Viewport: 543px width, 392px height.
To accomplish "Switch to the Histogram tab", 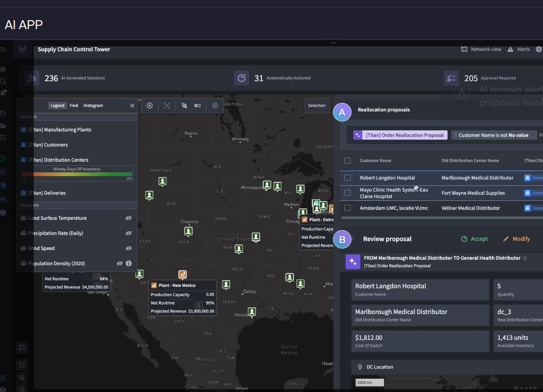I will click(x=93, y=106).
